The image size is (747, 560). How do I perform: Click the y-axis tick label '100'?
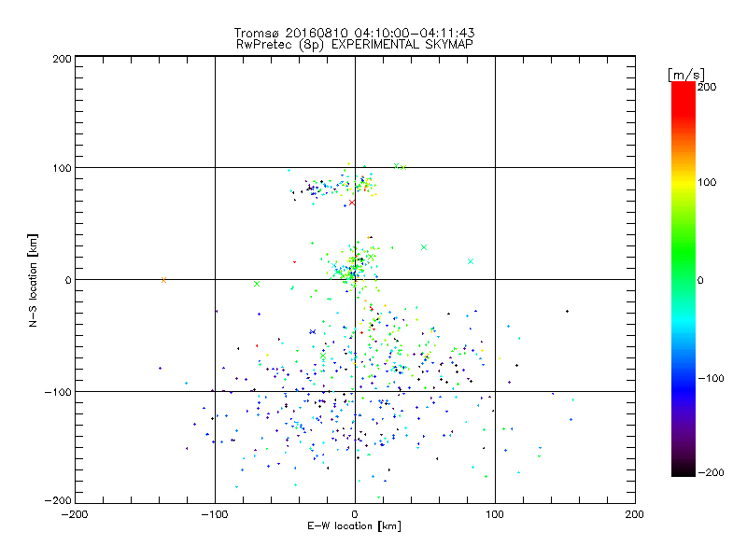coord(62,168)
